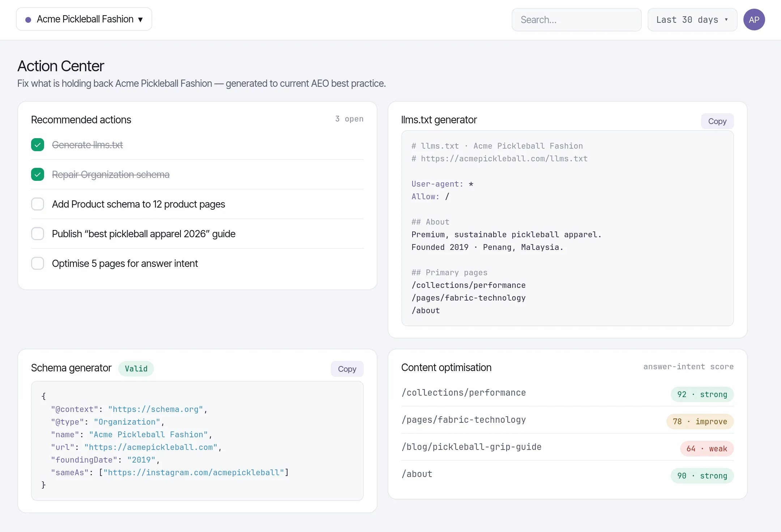781x532 pixels.
Task: Select the /pages/fabric-technology row in Content optimisation
Action: 567,420
